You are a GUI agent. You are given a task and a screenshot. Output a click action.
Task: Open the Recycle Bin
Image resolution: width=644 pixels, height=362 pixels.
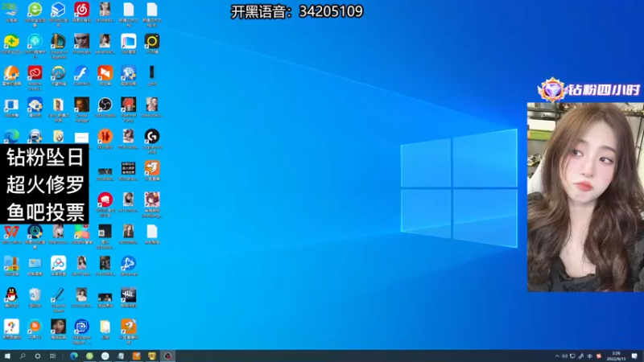(35, 294)
